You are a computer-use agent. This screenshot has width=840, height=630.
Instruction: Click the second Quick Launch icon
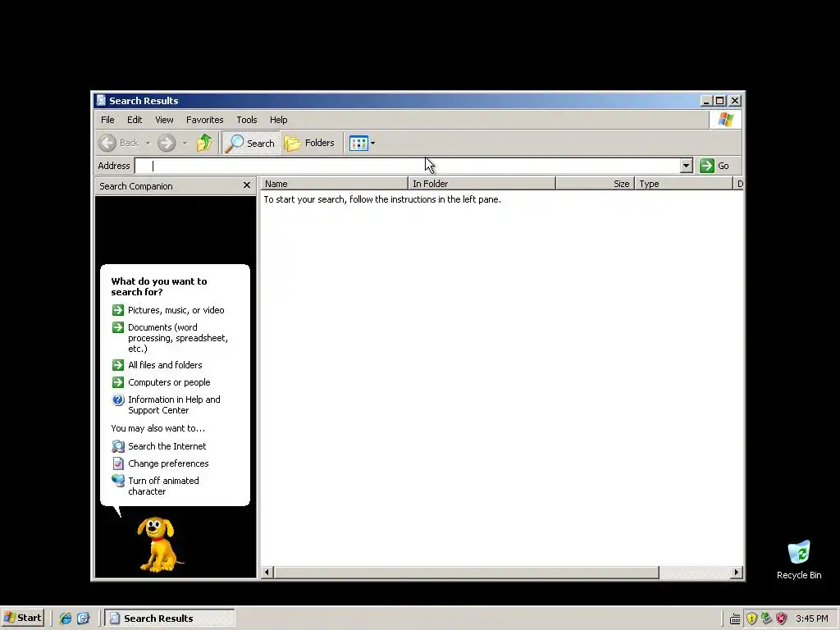point(83,619)
